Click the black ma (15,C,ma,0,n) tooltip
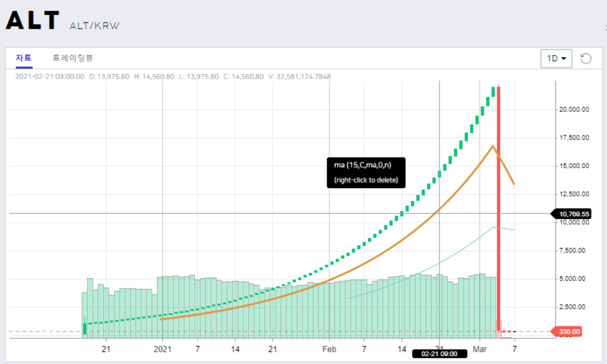 (x=366, y=173)
